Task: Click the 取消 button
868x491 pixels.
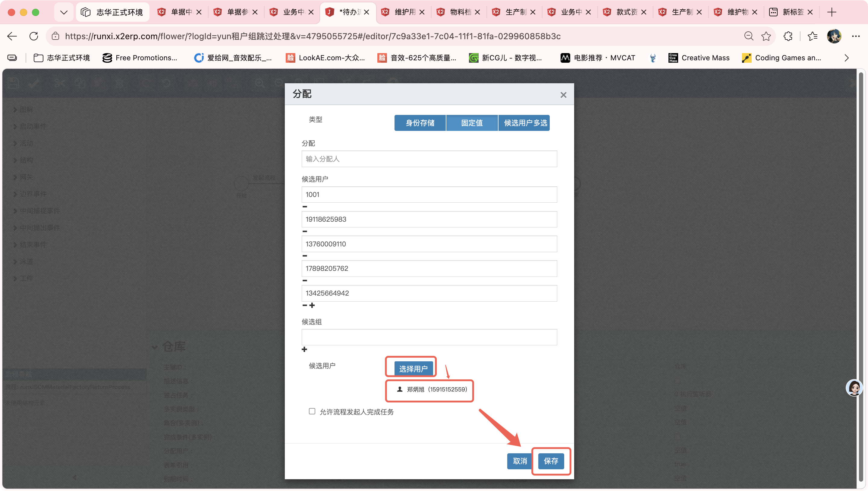Action: click(520, 461)
